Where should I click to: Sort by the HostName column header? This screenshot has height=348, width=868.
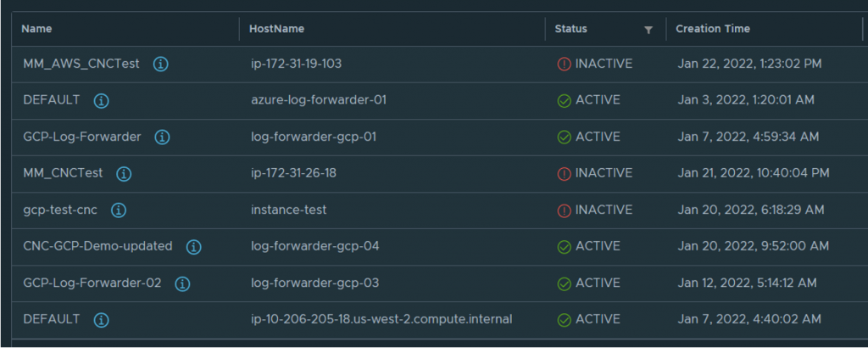pos(276,29)
